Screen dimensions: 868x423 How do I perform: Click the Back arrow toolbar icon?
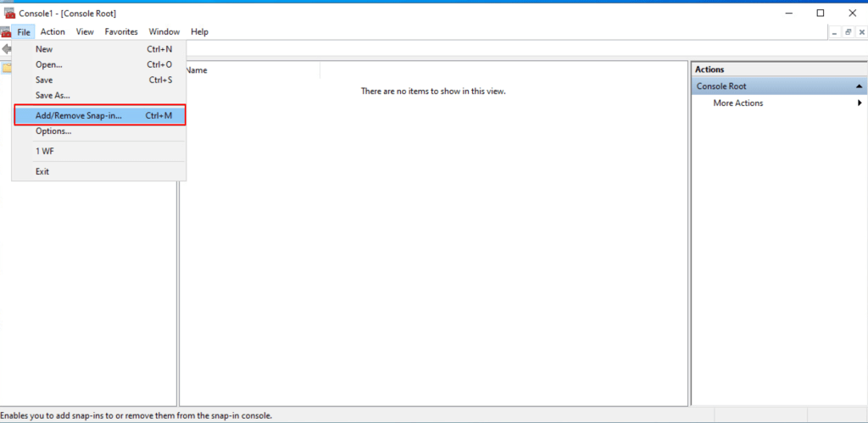(7, 49)
